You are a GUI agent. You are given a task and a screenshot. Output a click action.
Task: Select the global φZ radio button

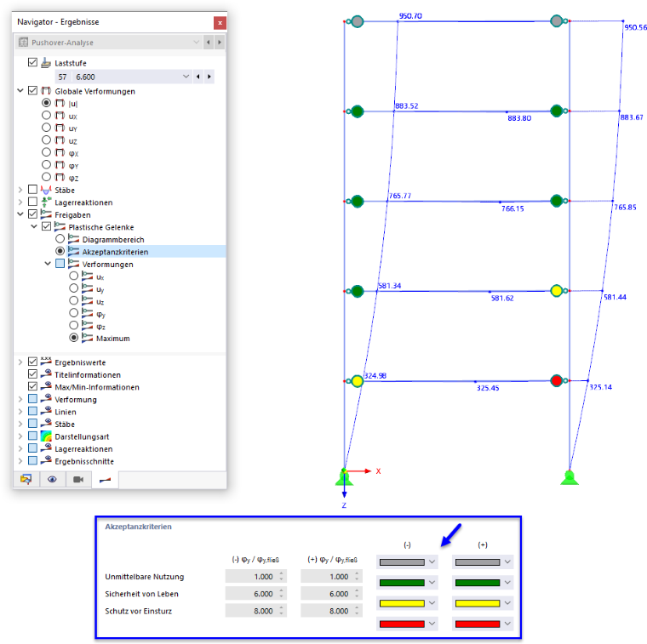(46, 177)
